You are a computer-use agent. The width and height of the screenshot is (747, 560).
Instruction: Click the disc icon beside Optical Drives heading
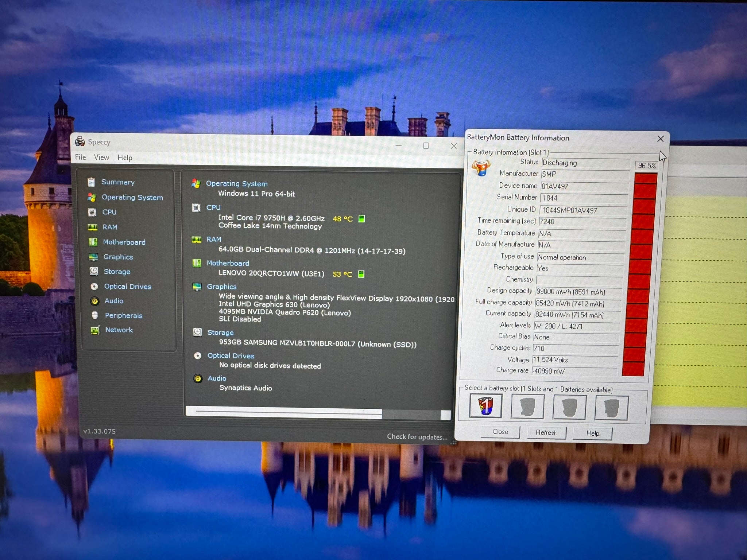tap(198, 355)
